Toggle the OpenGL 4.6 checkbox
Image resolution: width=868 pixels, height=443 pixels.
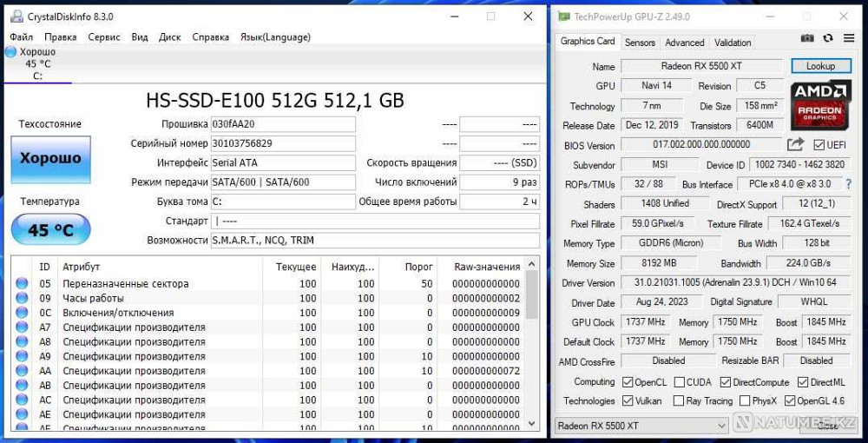(x=790, y=400)
